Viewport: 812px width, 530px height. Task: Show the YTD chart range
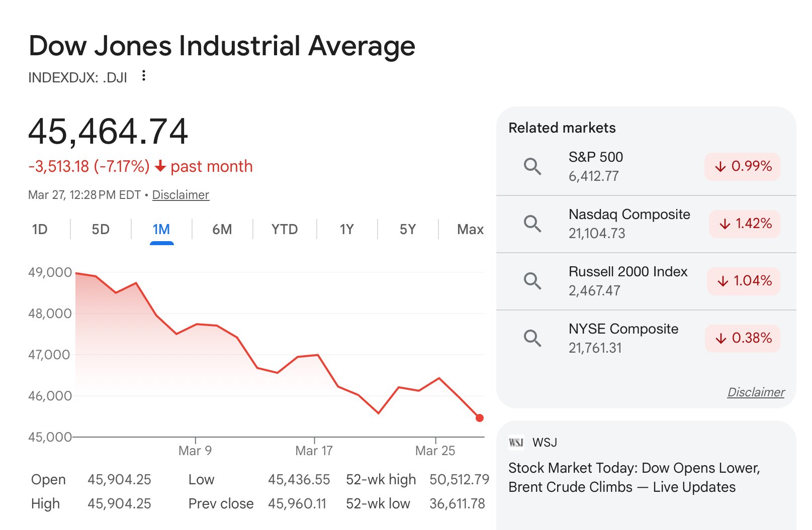285,230
